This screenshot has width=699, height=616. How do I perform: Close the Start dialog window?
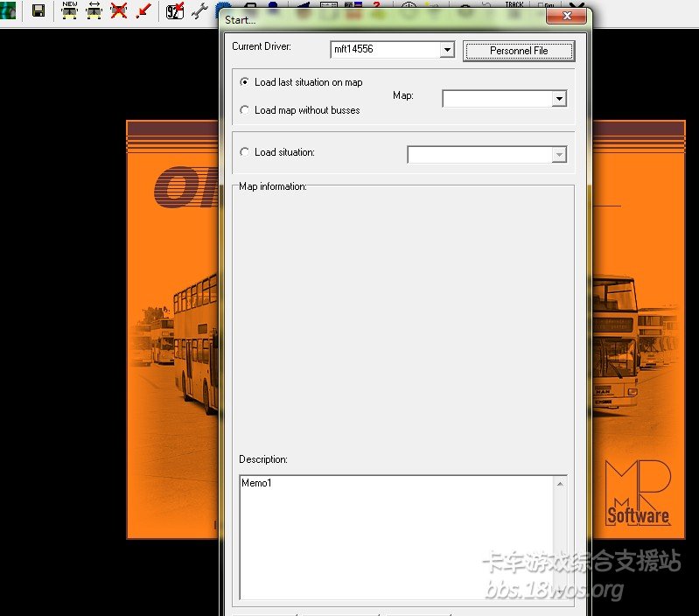(567, 17)
